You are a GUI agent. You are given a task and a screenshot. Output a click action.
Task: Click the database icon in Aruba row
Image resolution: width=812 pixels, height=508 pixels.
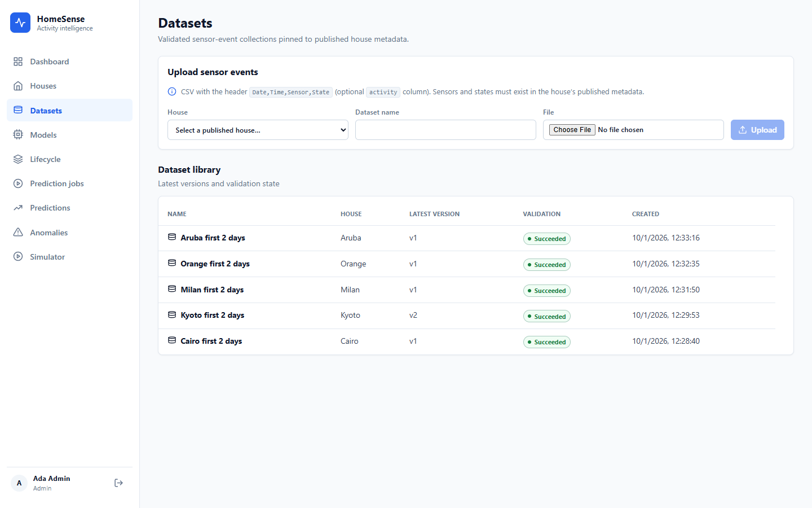coord(172,237)
